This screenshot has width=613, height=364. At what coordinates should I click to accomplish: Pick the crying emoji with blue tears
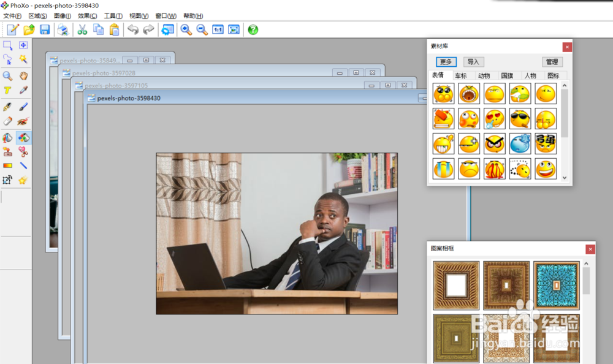pyautogui.click(x=443, y=169)
